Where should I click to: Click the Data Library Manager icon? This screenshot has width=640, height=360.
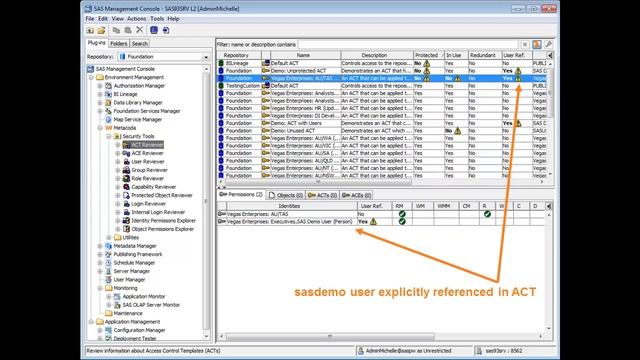click(x=109, y=103)
